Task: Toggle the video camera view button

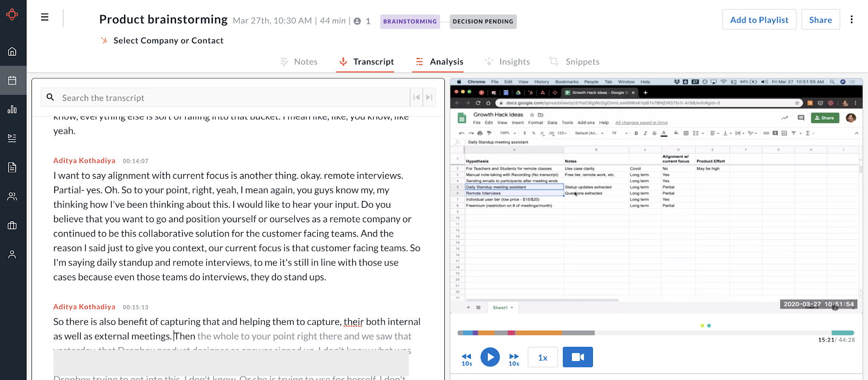Action: point(578,357)
